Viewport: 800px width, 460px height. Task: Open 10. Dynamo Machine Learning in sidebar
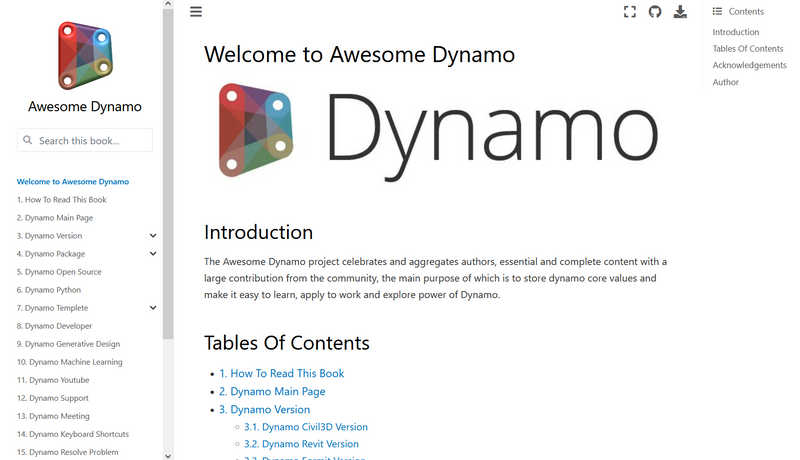pyautogui.click(x=69, y=362)
